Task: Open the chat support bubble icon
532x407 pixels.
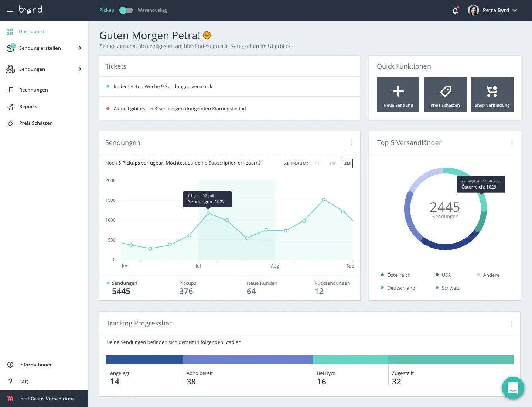Action: tap(513, 388)
